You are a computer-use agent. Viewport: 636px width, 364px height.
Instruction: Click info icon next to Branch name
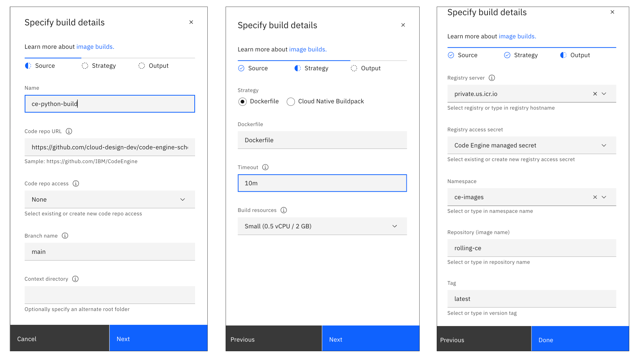[65, 236]
